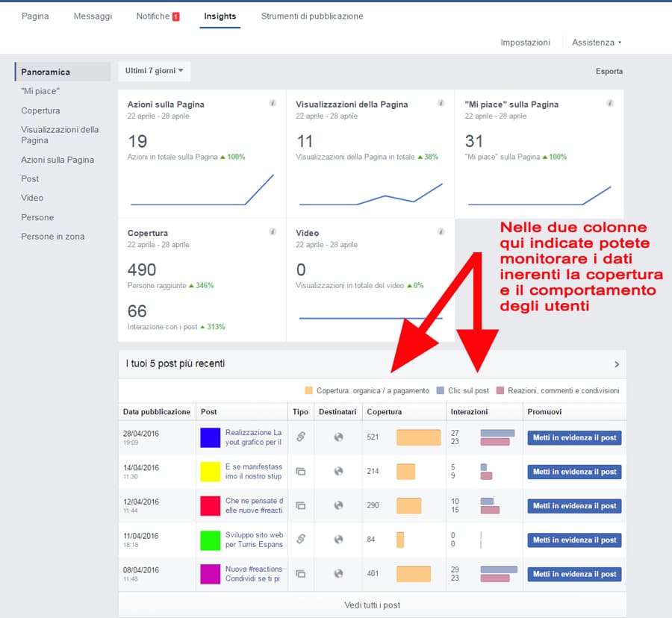The image size is (672, 618).
Task: Click photo type icon of 12/04/2016 post
Action: click(301, 505)
